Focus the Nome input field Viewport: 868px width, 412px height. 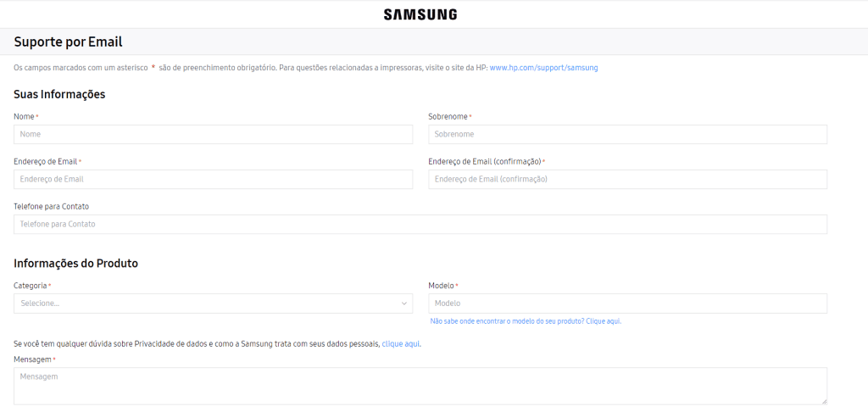(x=213, y=134)
